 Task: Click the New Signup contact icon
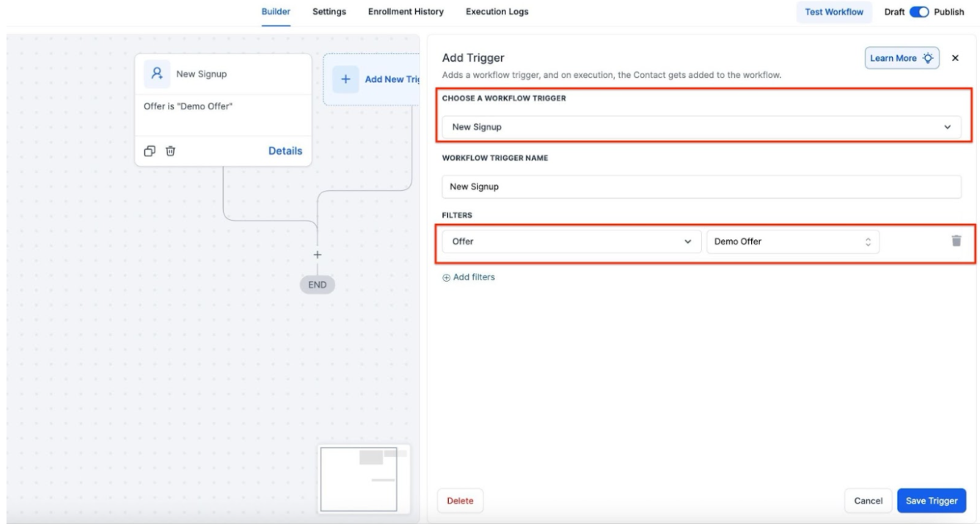click(156, 74)
